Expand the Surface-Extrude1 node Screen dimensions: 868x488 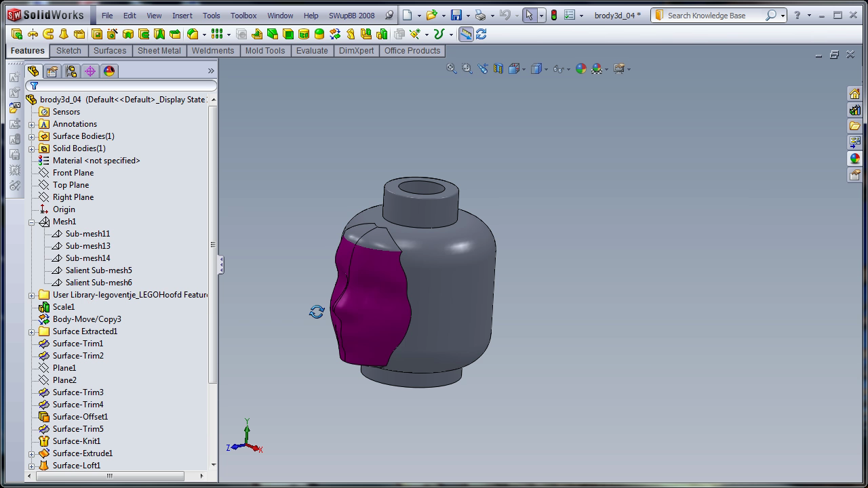32,453
